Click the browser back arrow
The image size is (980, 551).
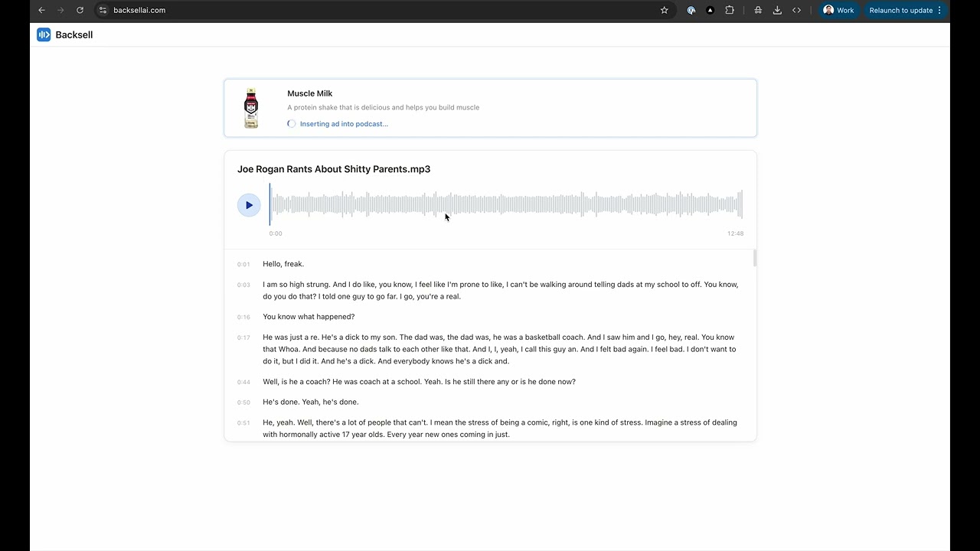[41, 10]
